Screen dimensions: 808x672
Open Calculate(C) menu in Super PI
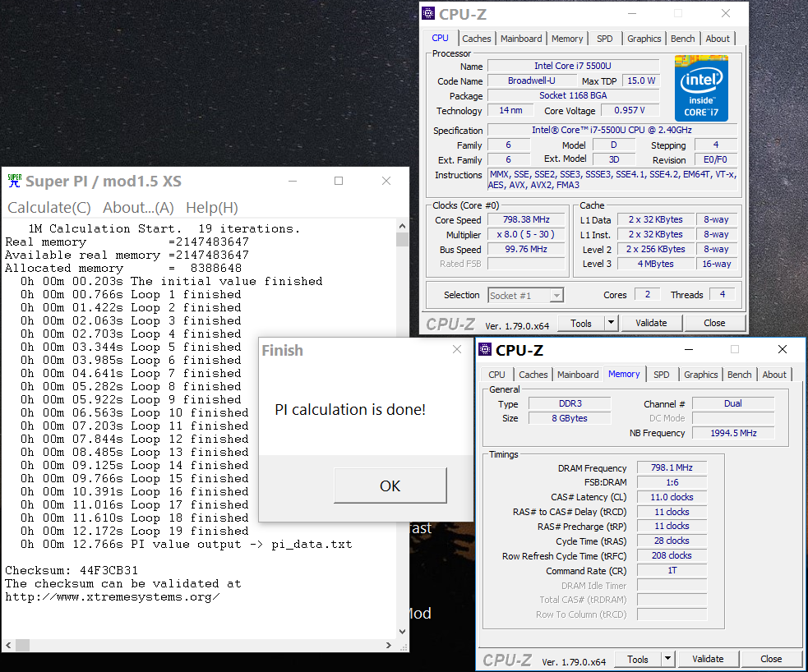(x=49, y=208)
